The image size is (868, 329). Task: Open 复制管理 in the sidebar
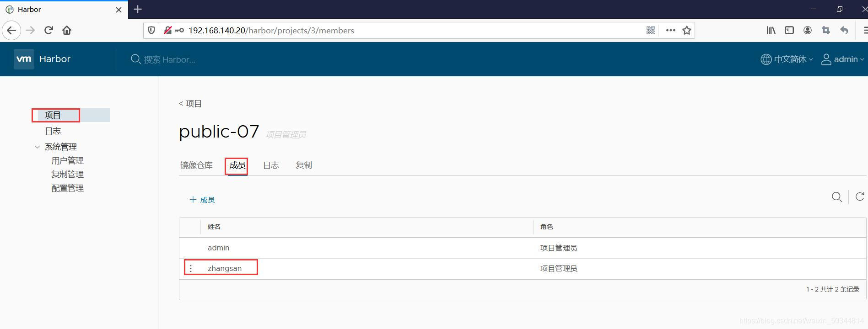click(x=67, y=175)
